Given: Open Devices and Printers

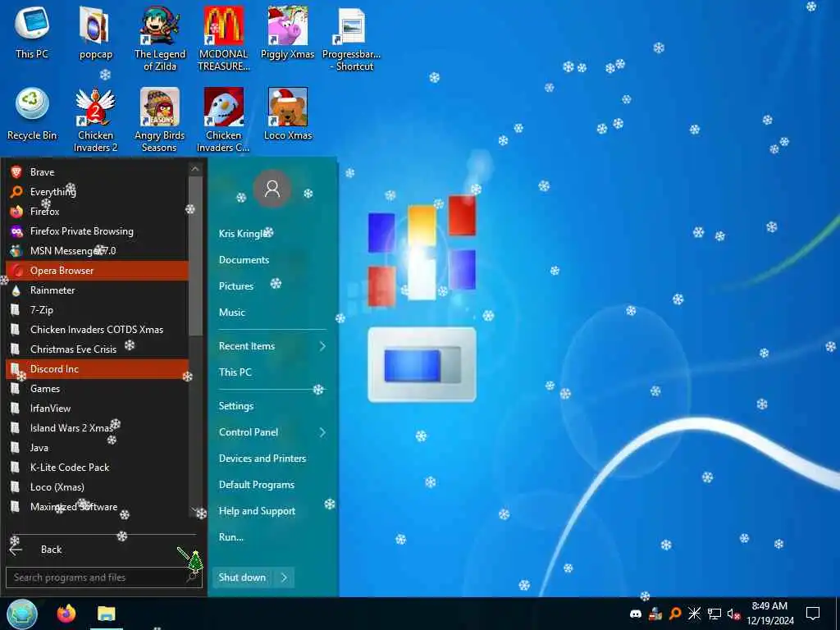Looking at the screenshot, I should point(262,459).
